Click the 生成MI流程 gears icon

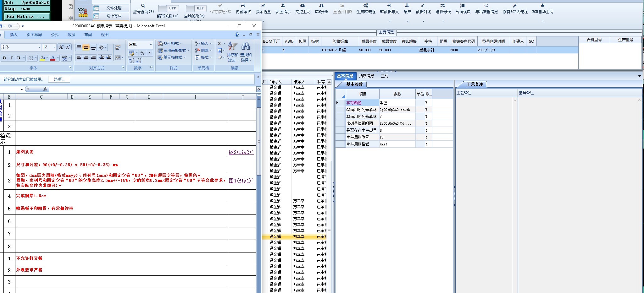pos(366,6)
